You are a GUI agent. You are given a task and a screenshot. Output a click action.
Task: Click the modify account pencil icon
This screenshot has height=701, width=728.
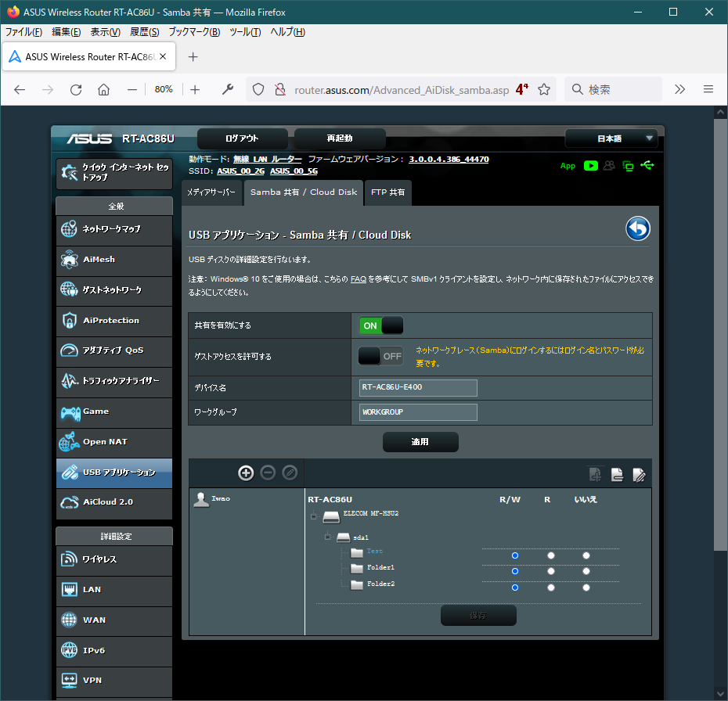[290, 473]
